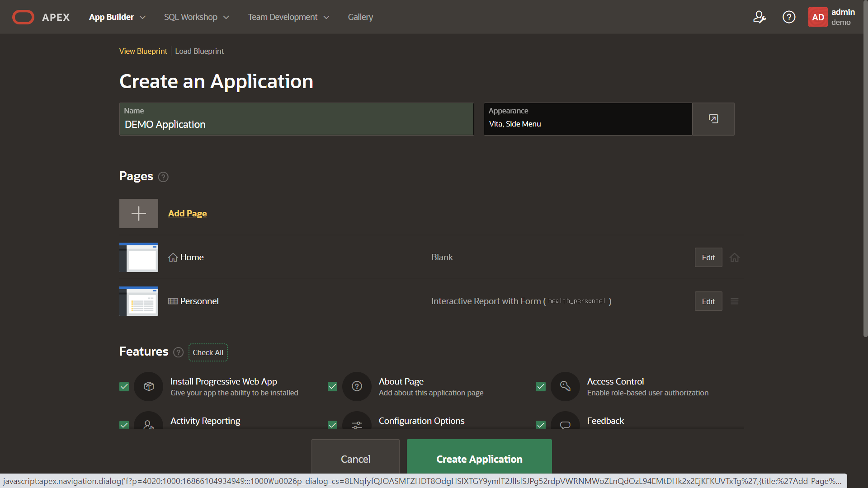The image size is (868, 488).
Task: Click the Name input field
Action: (297, 119)
